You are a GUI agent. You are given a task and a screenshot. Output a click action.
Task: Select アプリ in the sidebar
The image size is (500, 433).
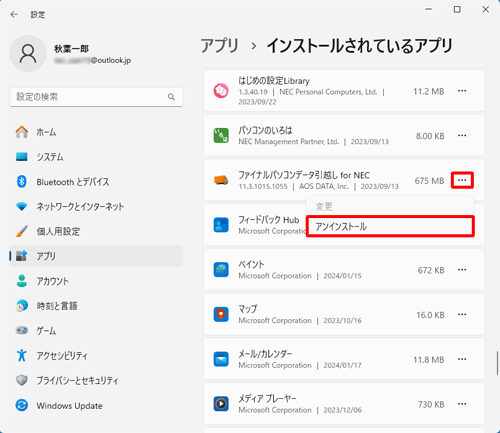(x=96, y=256)
